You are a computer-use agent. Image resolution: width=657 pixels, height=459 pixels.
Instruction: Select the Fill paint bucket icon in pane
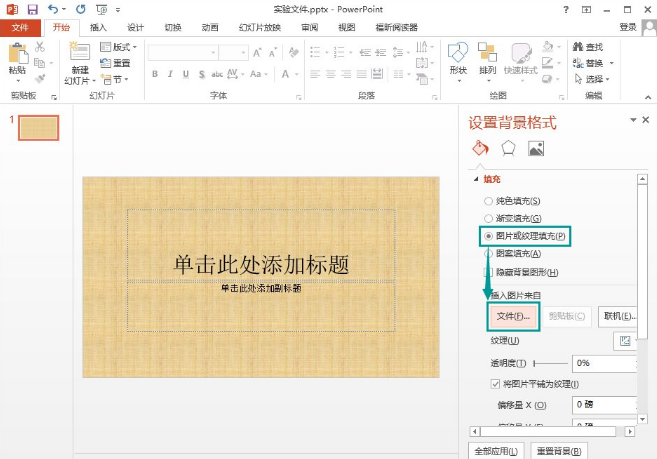coord(479,148)
